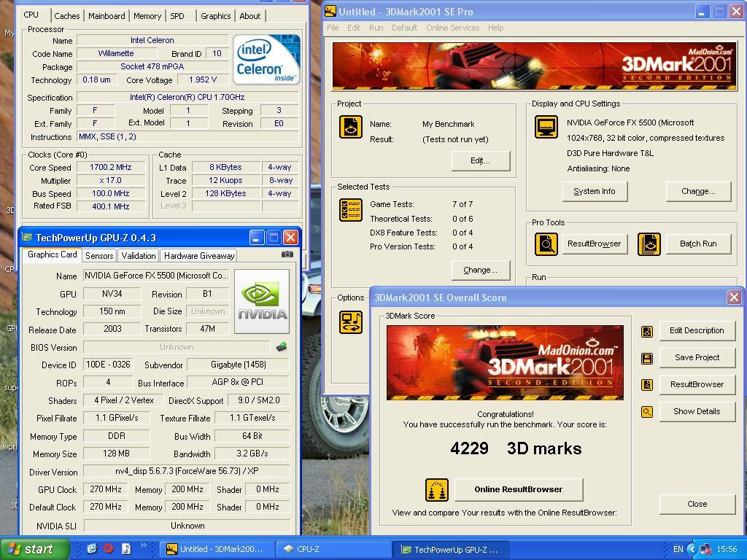Viewport: 747px width, 560px height.
Task: Open the Caches tab in CPU-Z
Action: pos(66,16)
